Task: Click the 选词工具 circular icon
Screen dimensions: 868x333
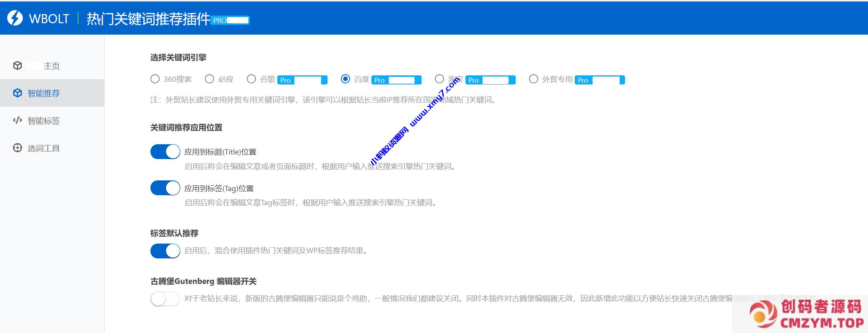Action: (18, 148)
